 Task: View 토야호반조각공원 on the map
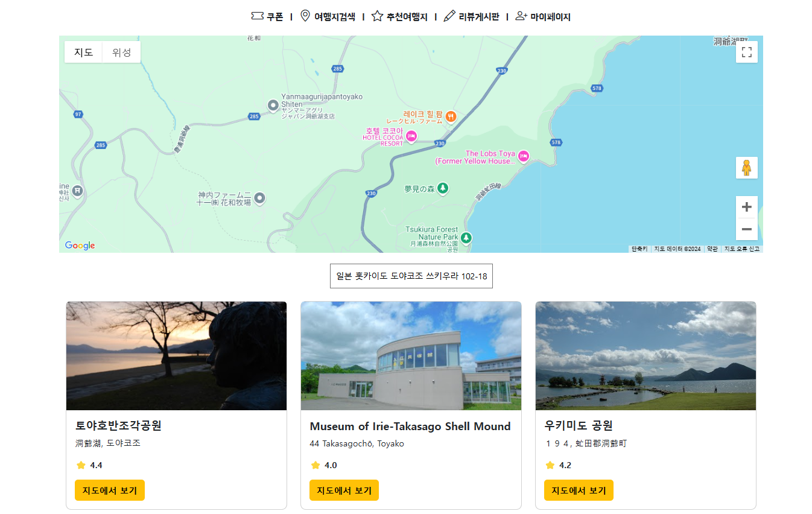point(110,490)
